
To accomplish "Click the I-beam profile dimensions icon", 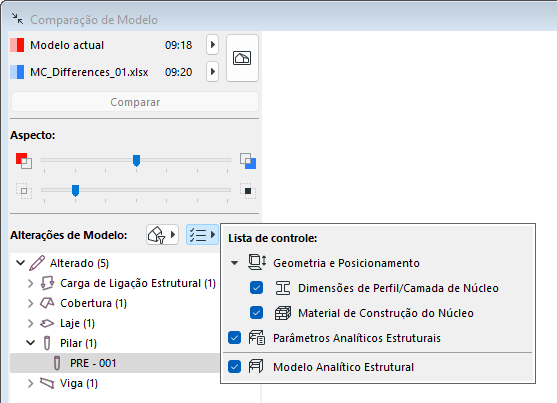I will [283, 288].
